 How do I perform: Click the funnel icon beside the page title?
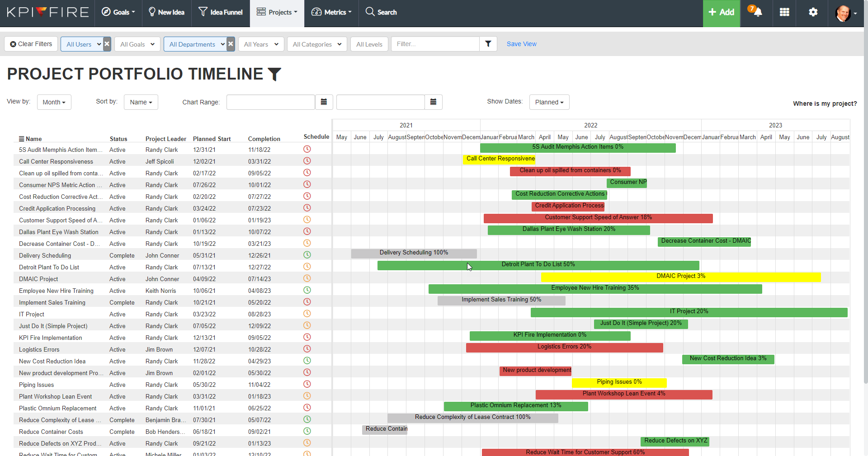[x=275, y=75]
